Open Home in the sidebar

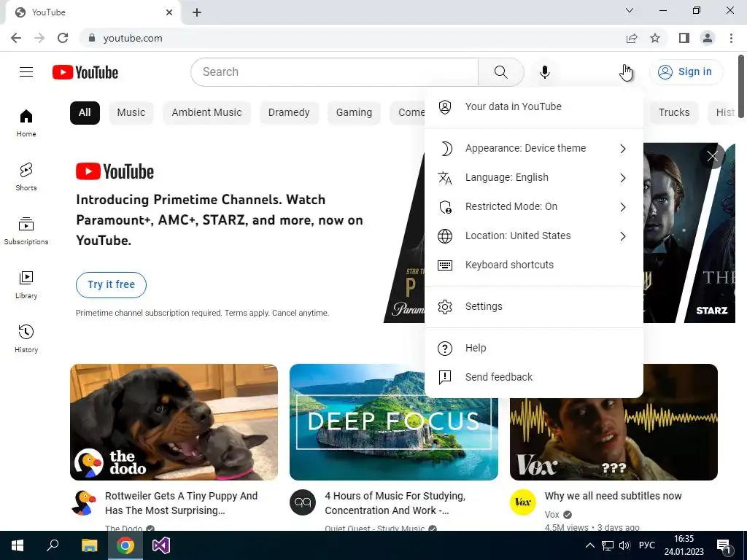(x=26, y=122)
